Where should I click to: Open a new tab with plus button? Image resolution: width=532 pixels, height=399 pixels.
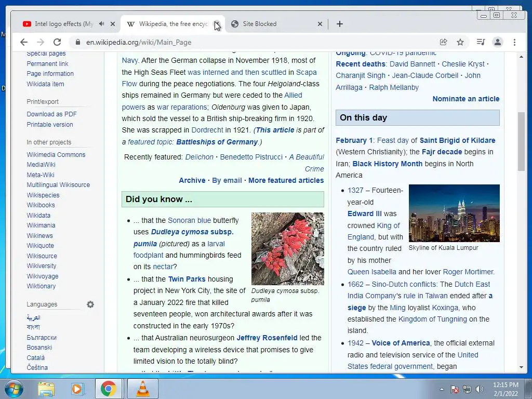click(340, 24)
